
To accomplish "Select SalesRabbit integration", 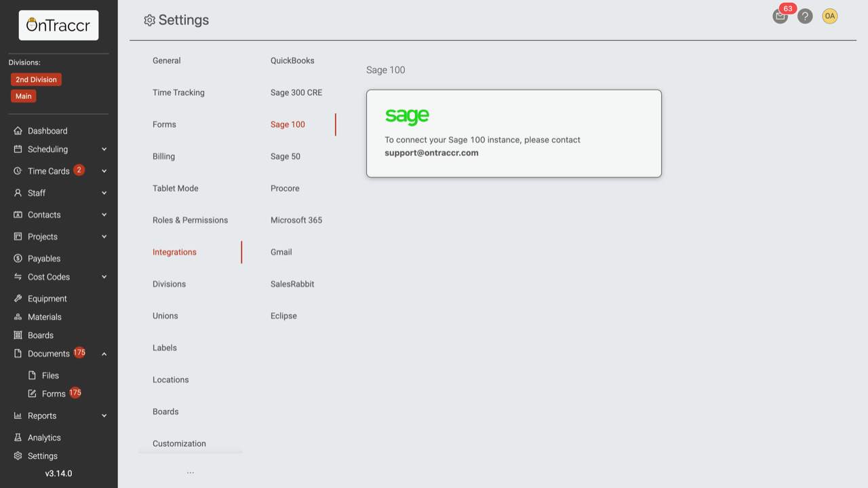I will [x=292, y=284].
